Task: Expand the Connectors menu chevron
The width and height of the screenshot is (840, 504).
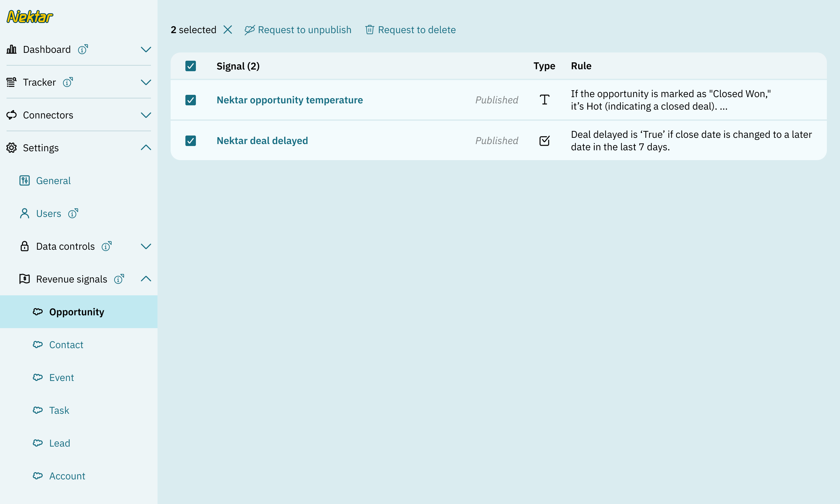Action: tap(146, 115)
